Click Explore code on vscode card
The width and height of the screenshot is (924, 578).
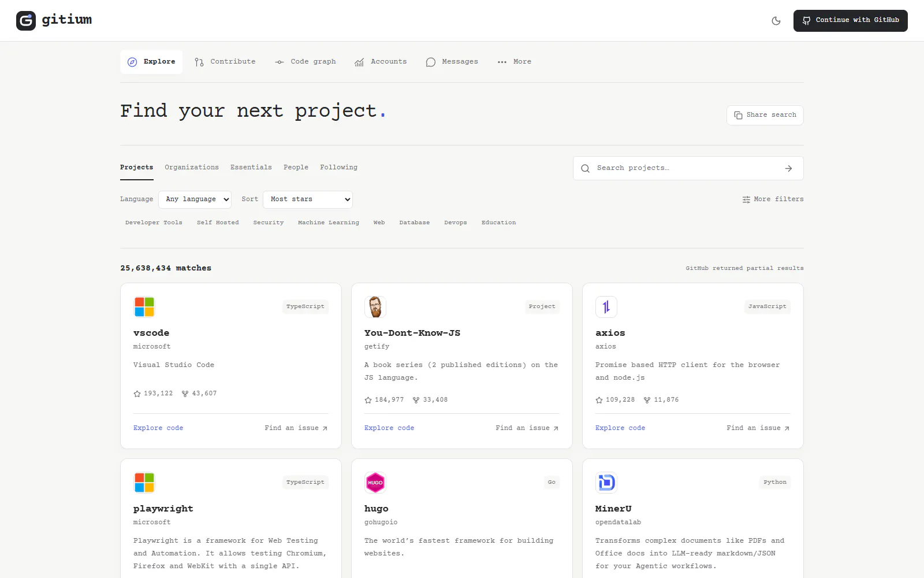pos(158,428)
